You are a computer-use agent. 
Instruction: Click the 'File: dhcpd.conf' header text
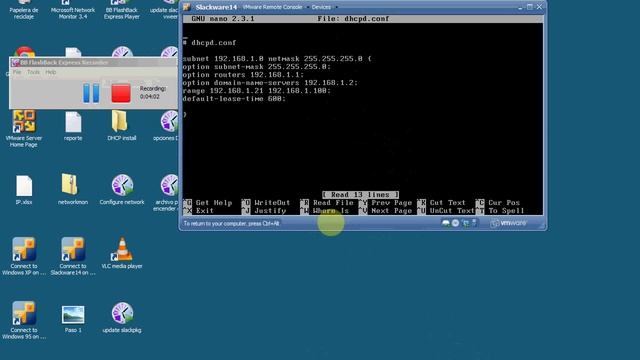coord(353,19)
